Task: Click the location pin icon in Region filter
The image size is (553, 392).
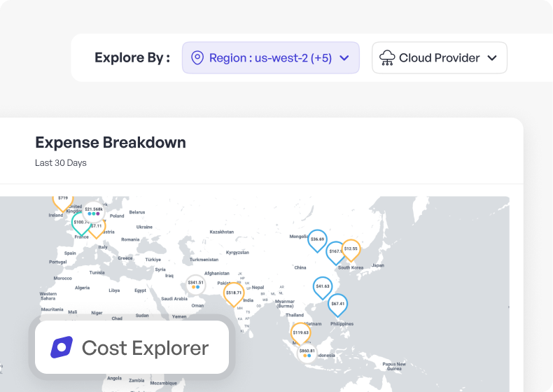Action: click(x=197, y=58)
